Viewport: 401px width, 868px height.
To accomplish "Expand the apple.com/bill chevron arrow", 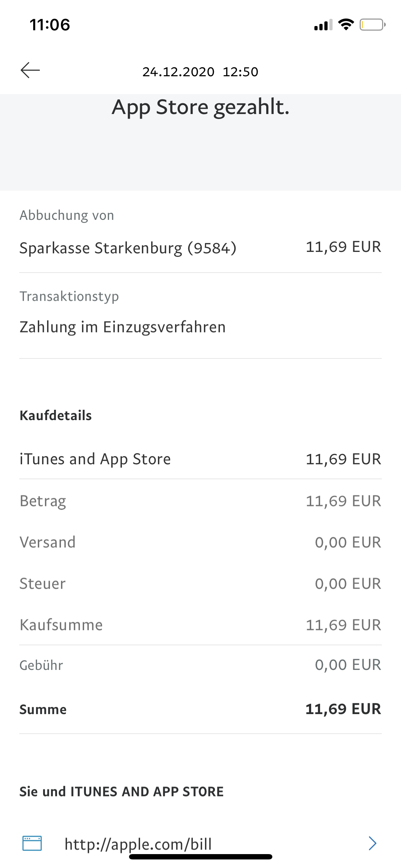I will 372,843.
